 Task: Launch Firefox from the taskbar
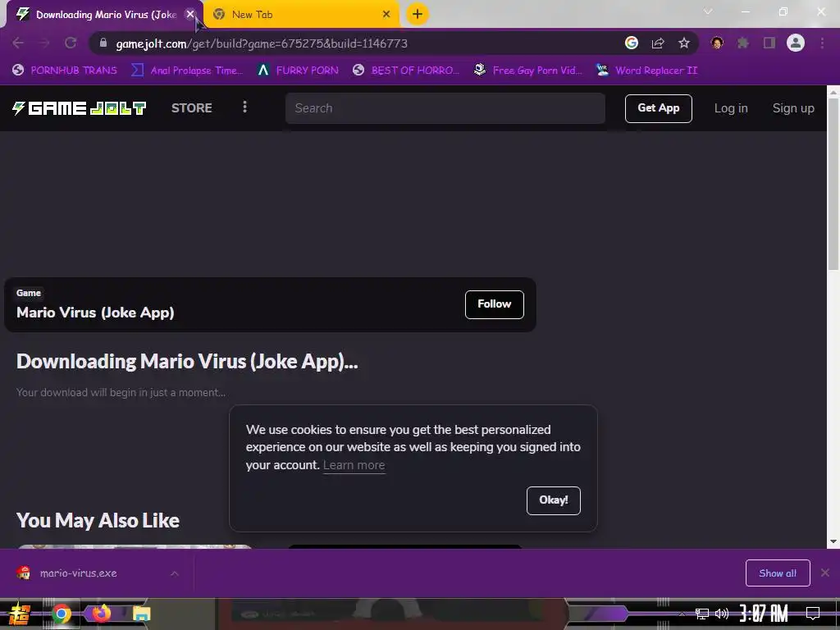[101, 614]
